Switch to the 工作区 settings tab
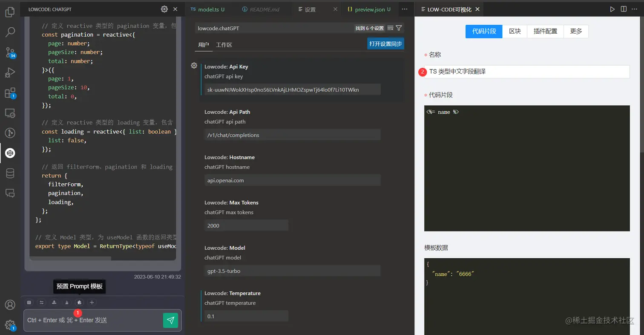This screenshot has height=335, width=644. (224, 45)
